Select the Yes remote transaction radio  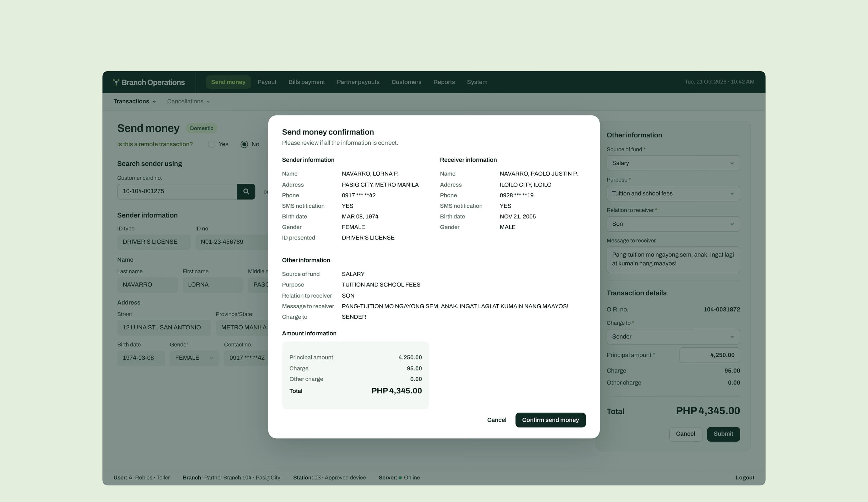click(212, 144)
